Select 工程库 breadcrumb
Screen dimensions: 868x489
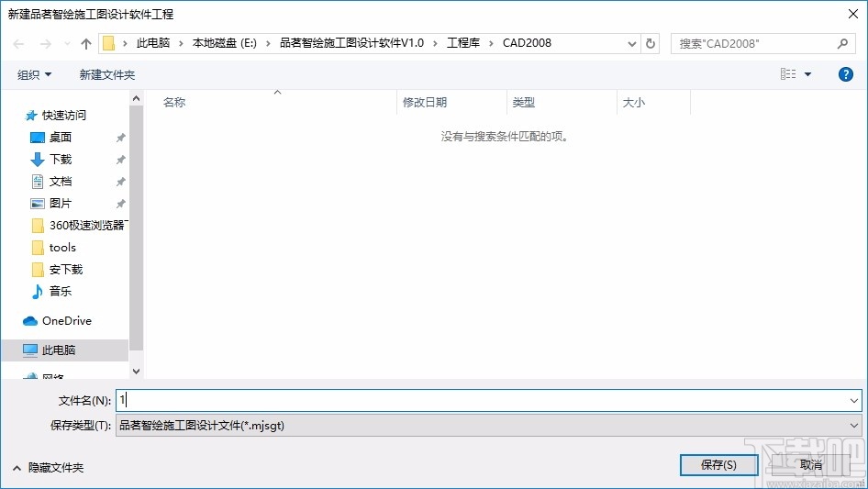click(x=463, y=43)
